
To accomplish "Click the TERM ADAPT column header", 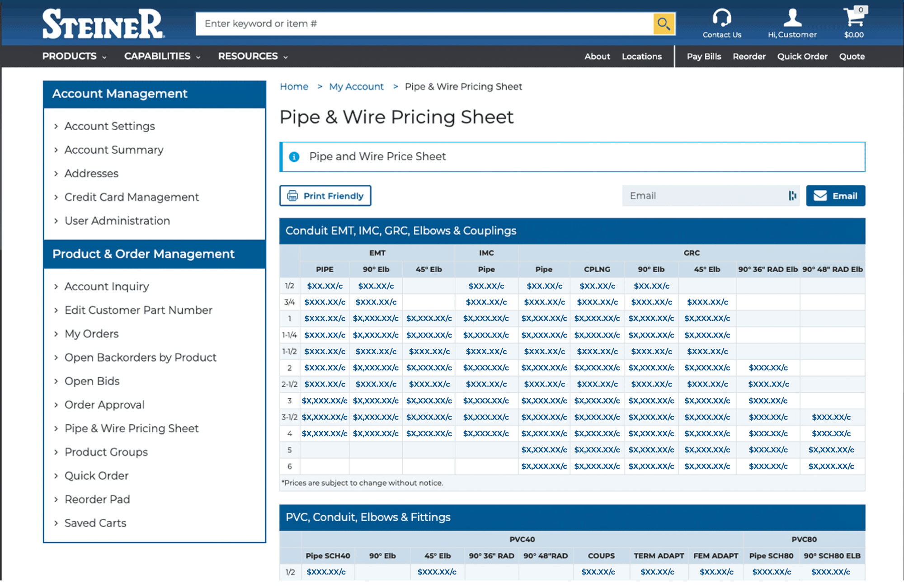I will pos(659,556).
